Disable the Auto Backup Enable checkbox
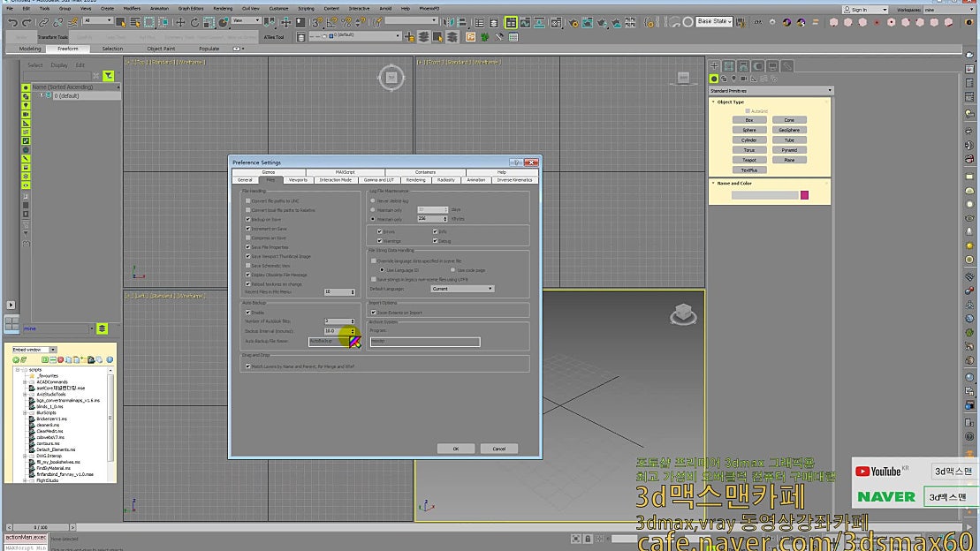 point(248,312)
